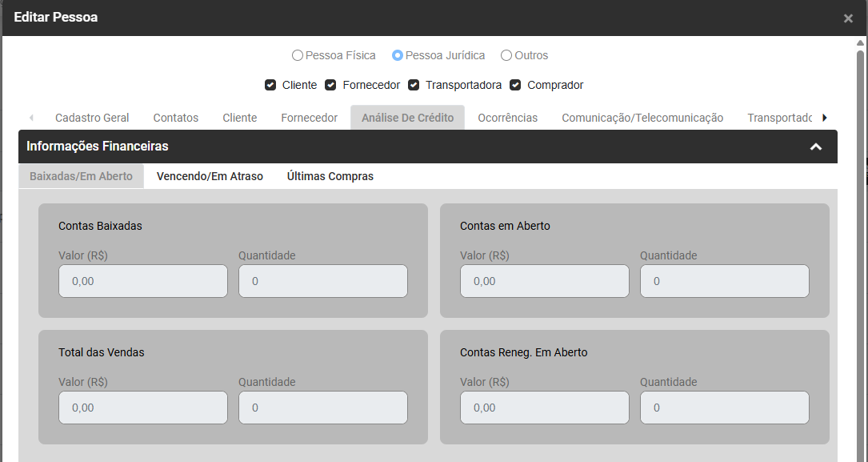The height and width of the screenshot is (462, 868).
Task: Switch to Vencendo/Em Atraso sub-tab
Action: (x=210, y=176)
